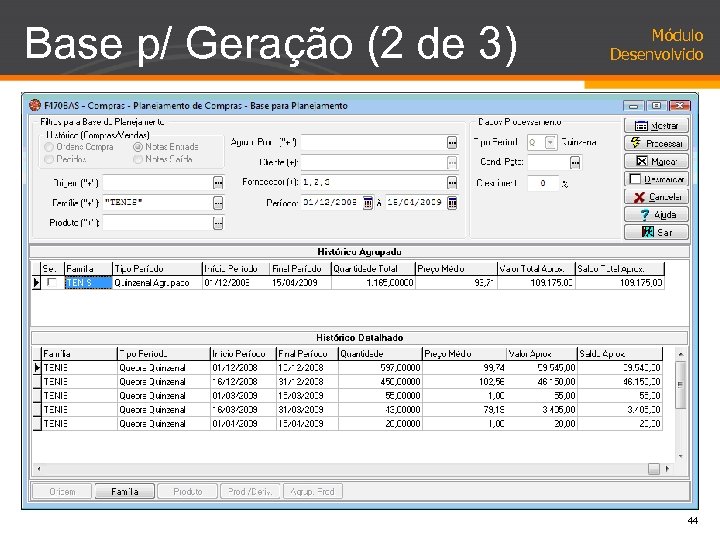The width and height of the screenshot is (720, 540).
Task: Open calendar for period start date
Action: tap(368, 202)
